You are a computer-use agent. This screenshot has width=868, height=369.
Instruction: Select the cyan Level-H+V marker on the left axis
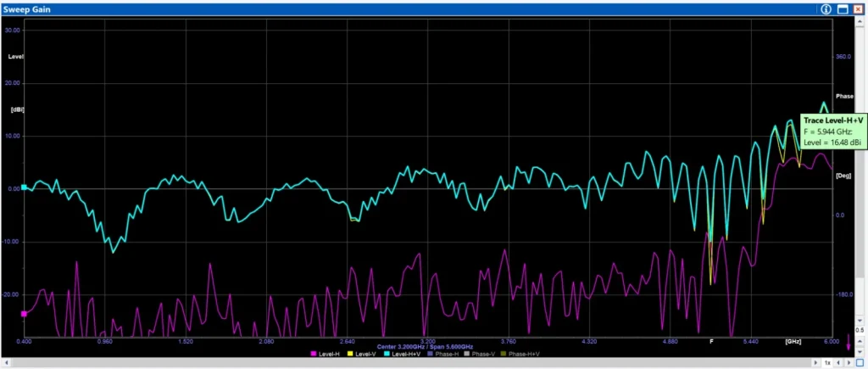coord(24,187)
